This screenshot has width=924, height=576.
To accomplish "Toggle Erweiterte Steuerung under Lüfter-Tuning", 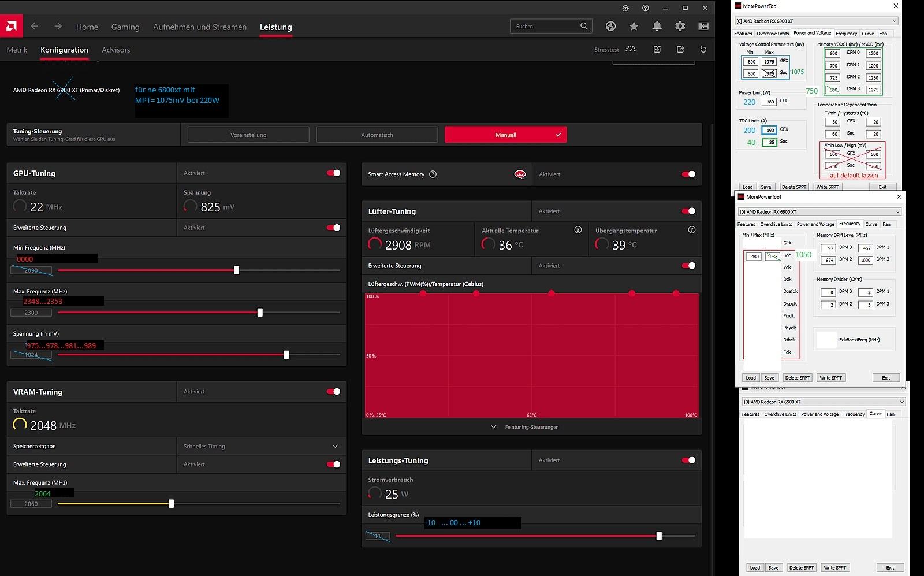I will click(x=688, y=266).
